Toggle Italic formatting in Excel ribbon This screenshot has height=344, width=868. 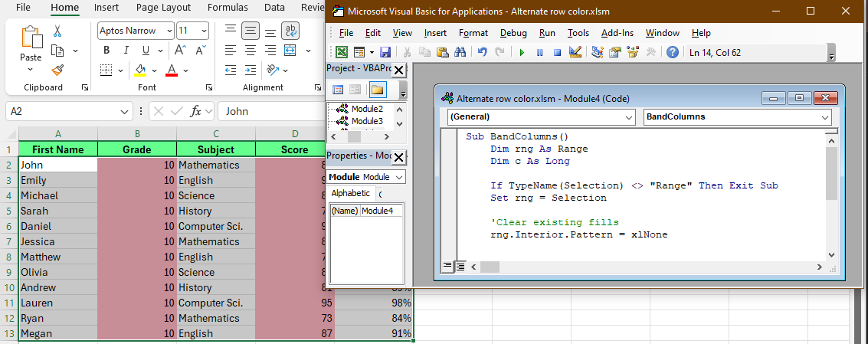(126, 51)
